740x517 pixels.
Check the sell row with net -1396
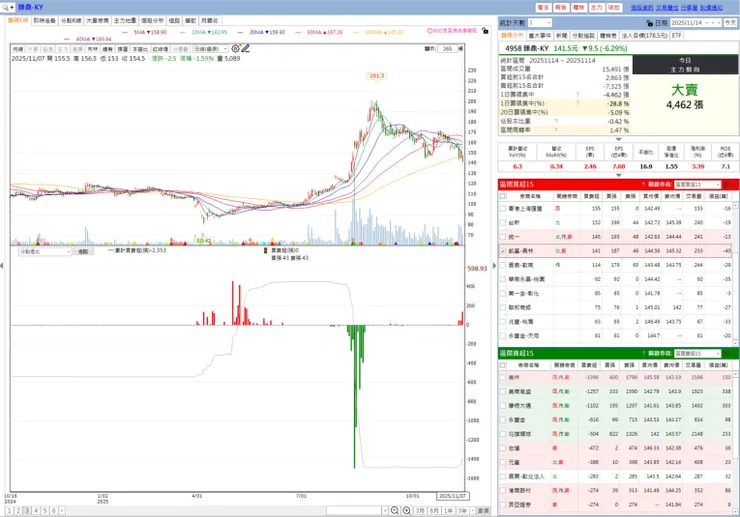(503, 377)
